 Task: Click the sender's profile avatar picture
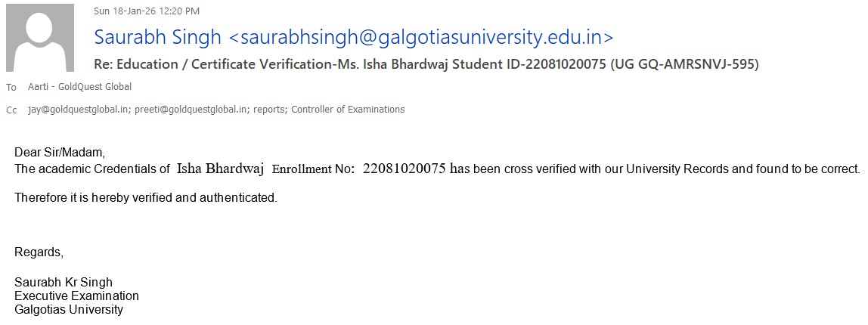tap(39, 39)
